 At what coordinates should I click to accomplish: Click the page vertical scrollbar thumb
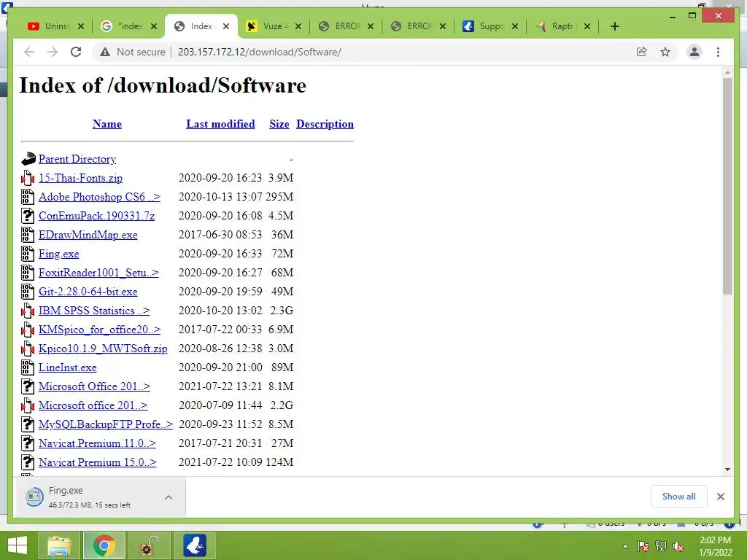click(727, 186)
